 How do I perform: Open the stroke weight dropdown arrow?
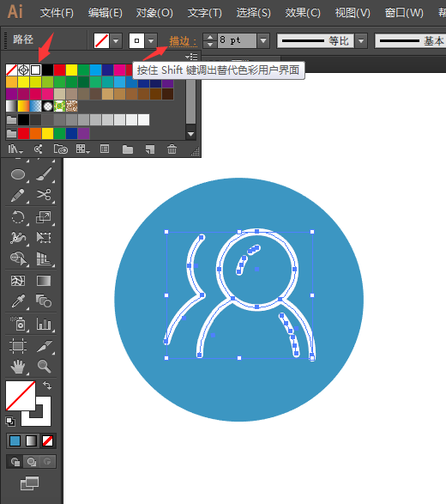[263, 41]
